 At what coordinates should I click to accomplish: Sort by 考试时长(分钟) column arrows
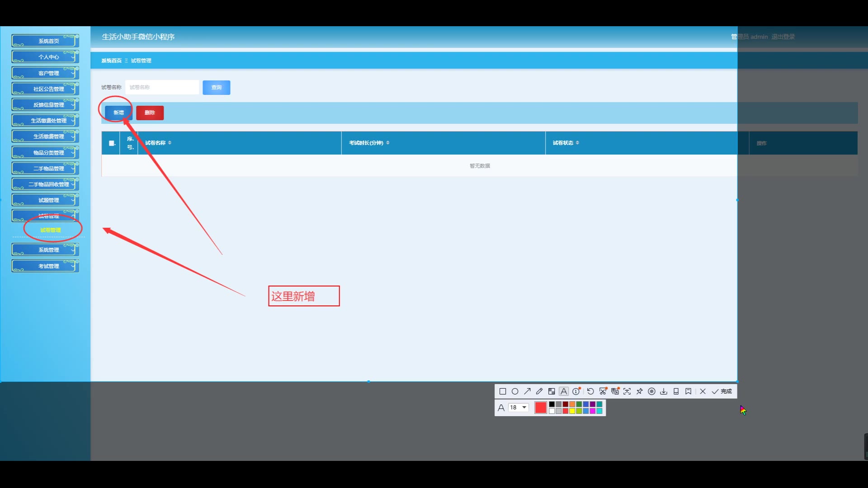[388, 143]
